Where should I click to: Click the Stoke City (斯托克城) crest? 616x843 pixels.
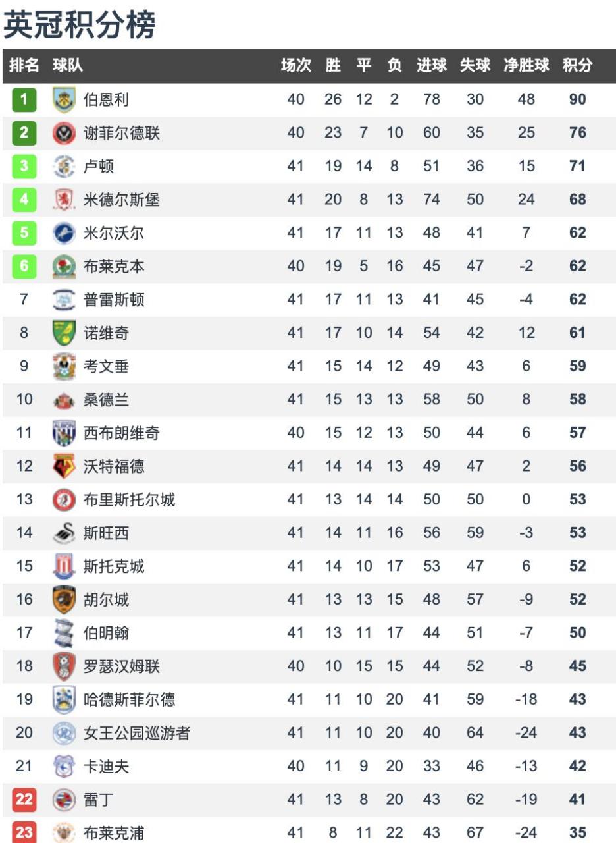click(x=64, y=566)
